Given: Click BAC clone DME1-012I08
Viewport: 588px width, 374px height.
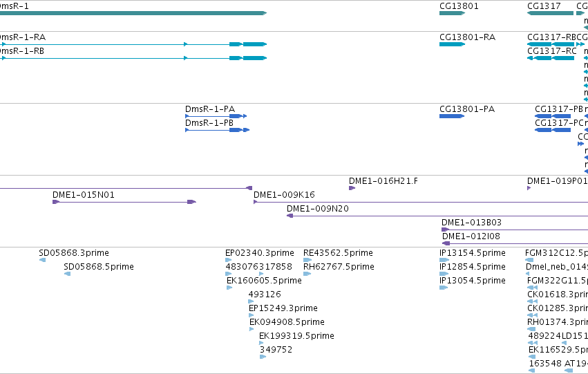Looking at the screenshot, I should click(515, 243).
